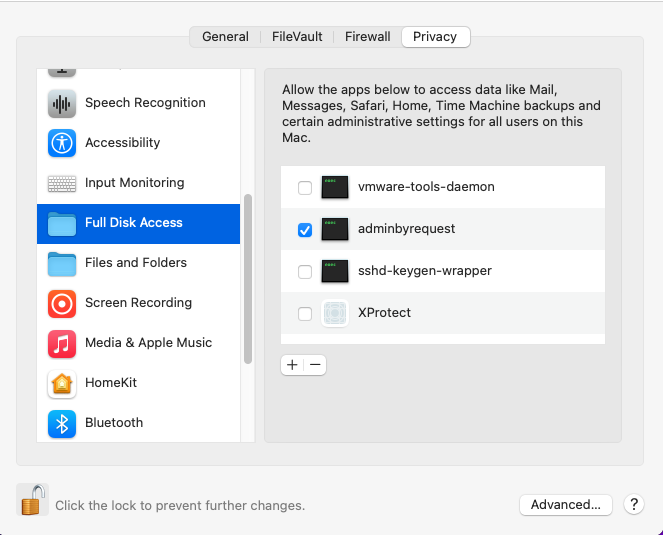The width and height of the screenshot is (663, 535).
Task: Click the Bluetooth icon
Action: pyautogui.click(x=62, y=423)
